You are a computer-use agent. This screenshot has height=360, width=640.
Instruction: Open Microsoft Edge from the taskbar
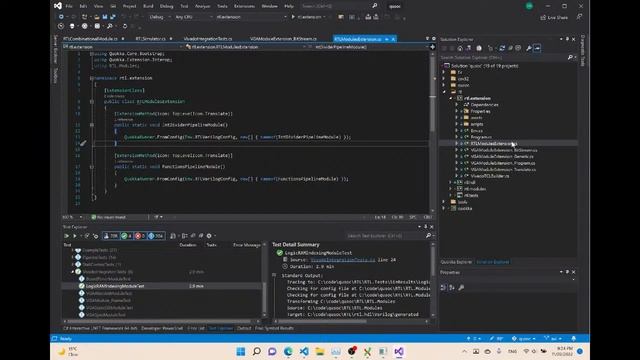coord(288,351)
